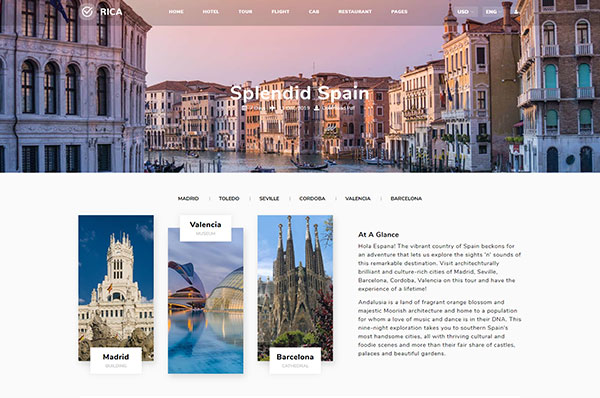This screenshot has width=600, height=398.
Task: Open the Hotel menu
Action: coord(211,12)
